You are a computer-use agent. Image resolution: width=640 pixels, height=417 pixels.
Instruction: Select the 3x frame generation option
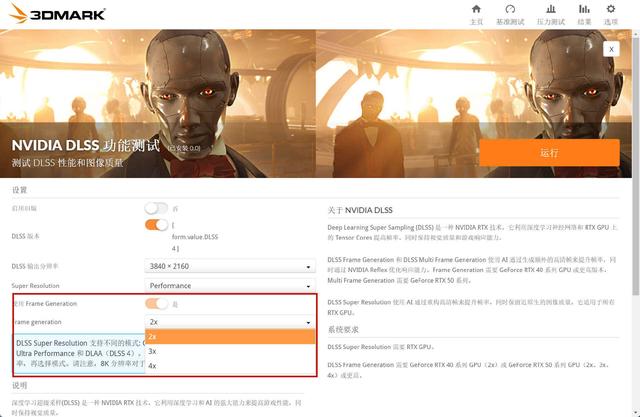[x=230, y=351]
